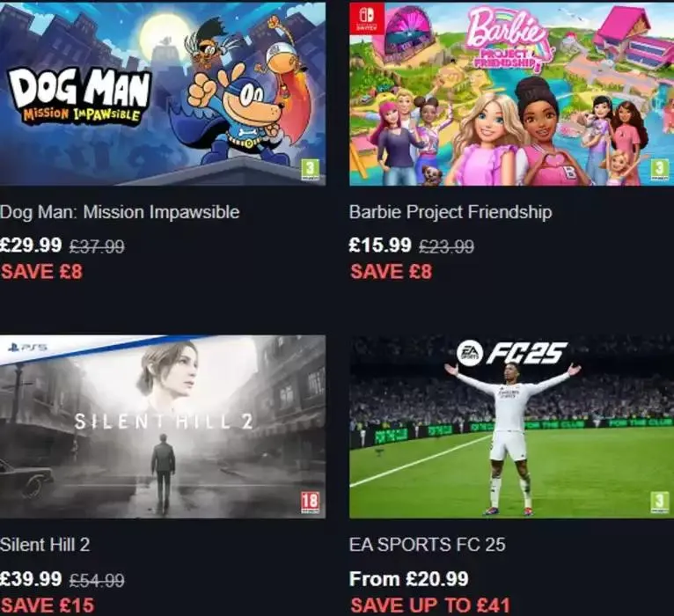The height and width of the screenshot is (616, 674).
Task: Click the PEGI 3 badge on FC 25
Action: (x=659, y=502)
